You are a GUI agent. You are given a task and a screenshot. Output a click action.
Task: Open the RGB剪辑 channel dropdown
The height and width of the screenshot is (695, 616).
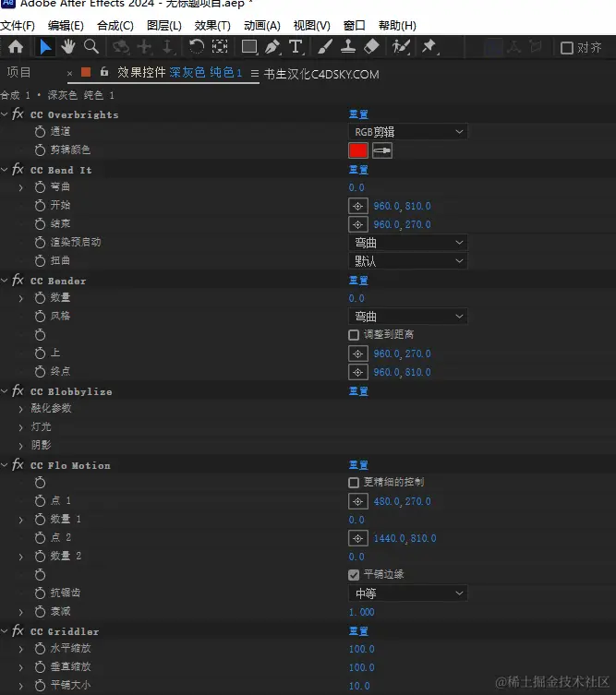(408, 132)
